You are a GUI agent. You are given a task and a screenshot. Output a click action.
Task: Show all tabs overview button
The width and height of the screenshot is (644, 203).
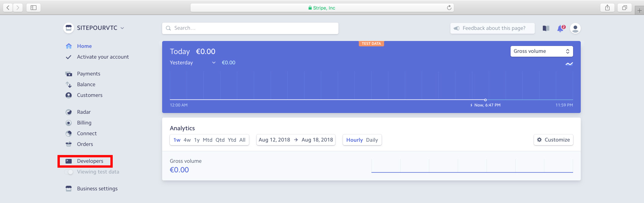pyautogui.click(x=624, y=8)
